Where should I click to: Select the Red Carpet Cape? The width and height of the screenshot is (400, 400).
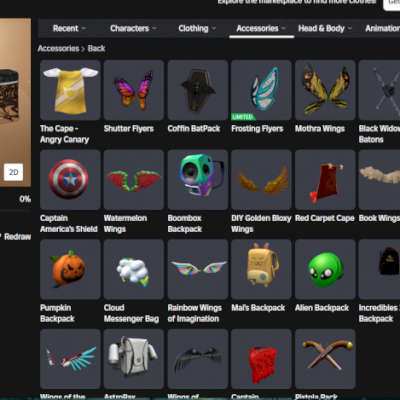[x=325, y=180]
